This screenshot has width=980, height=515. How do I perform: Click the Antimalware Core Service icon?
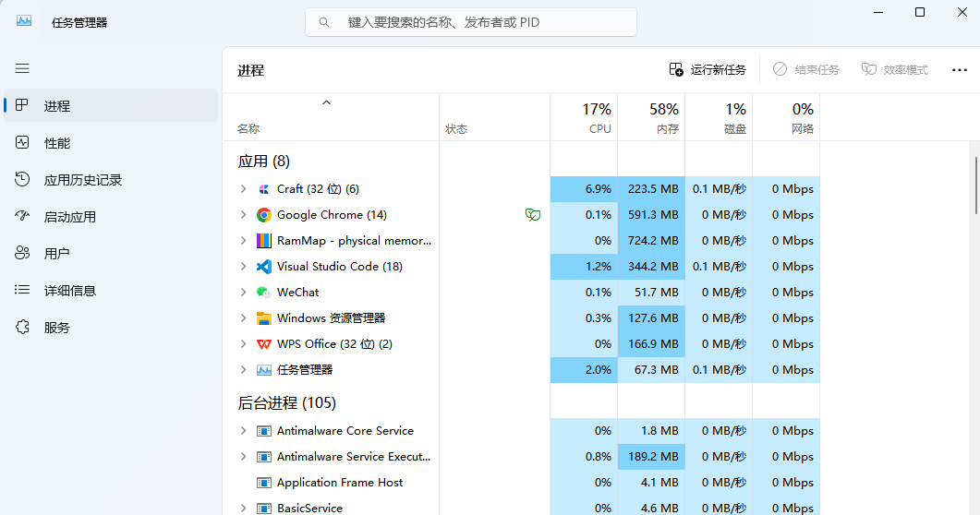[264, 431]
